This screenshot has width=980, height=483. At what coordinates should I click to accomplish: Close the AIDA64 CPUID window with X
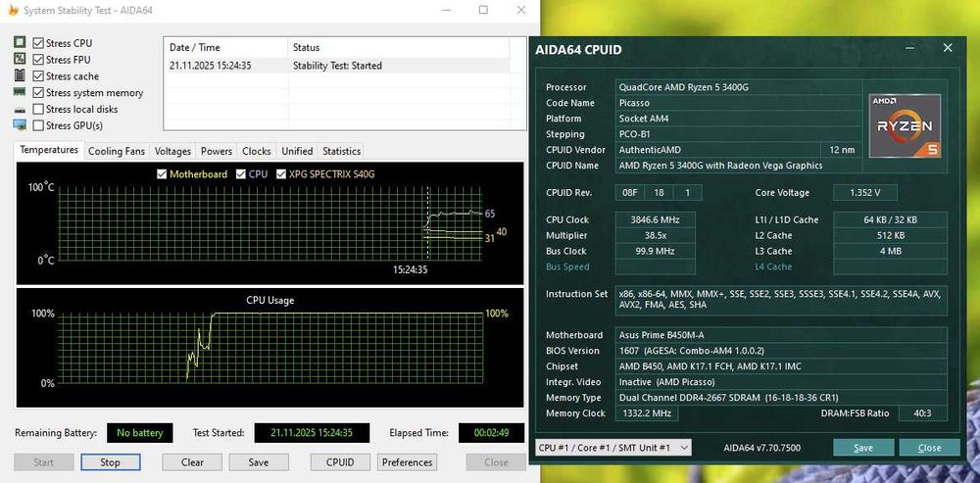pos(948,48)
